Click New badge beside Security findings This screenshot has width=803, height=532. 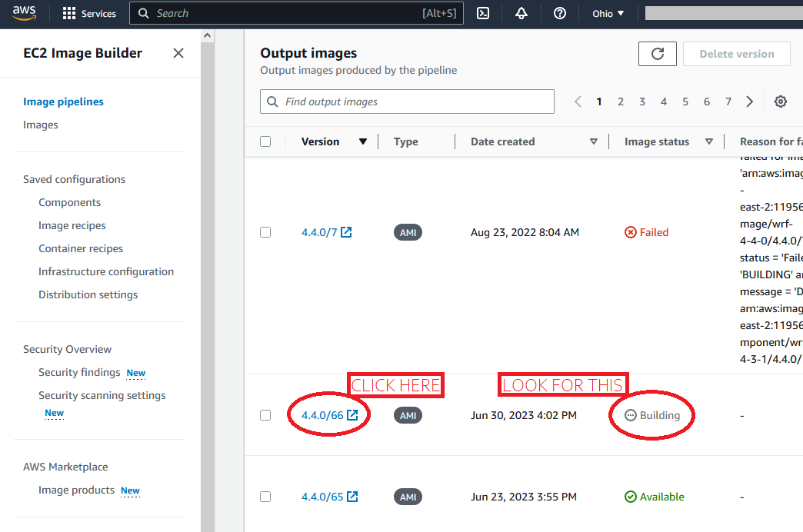pyautogui.click(x=135, y=373)
